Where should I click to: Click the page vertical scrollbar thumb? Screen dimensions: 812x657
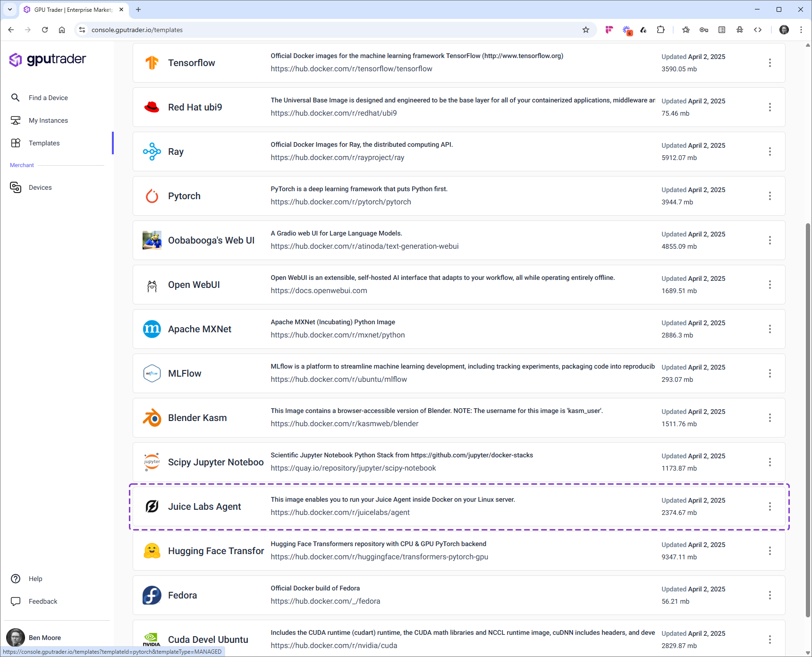808,420
